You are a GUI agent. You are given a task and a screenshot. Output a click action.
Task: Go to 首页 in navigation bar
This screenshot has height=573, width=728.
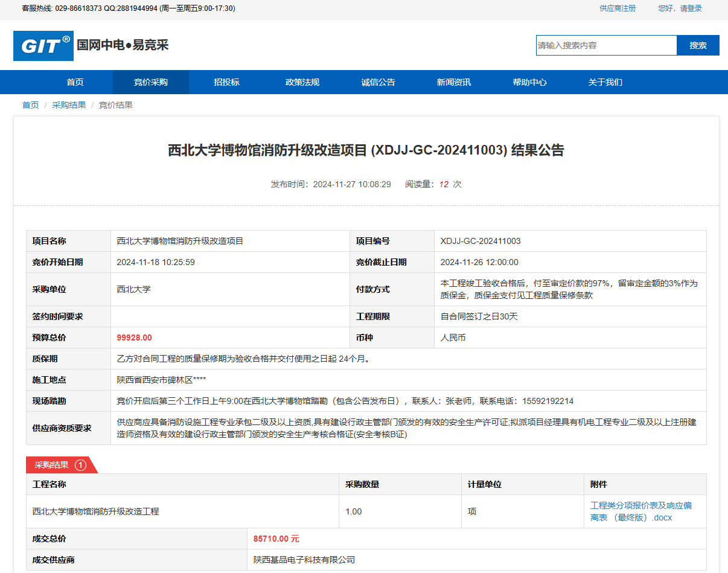[75, 82]
